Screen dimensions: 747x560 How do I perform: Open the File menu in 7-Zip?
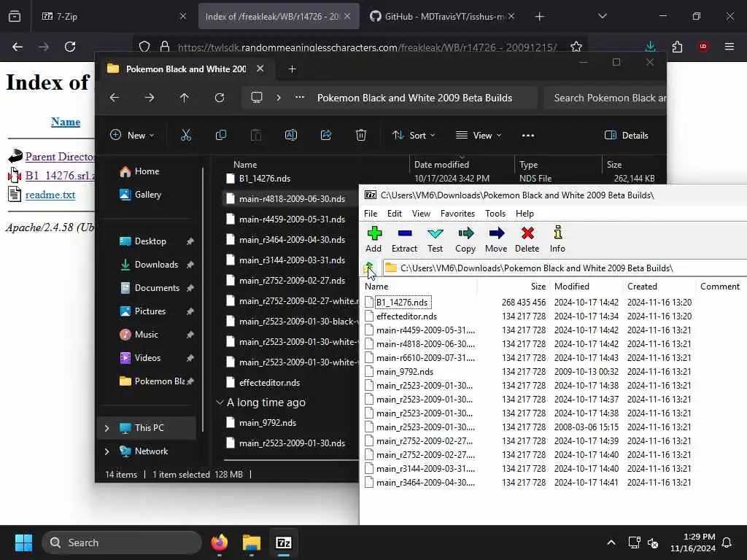pyautogui.click(x=371, y=214)
